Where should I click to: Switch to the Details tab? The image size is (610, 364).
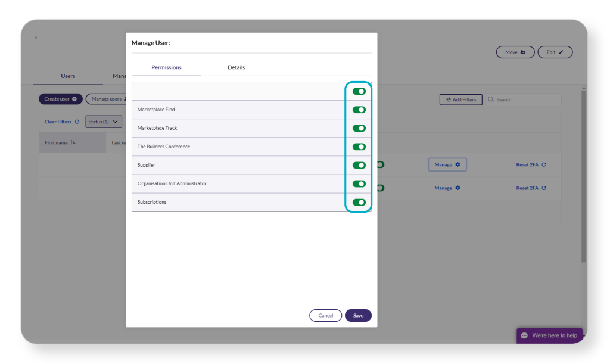click(x=236, y=67)
